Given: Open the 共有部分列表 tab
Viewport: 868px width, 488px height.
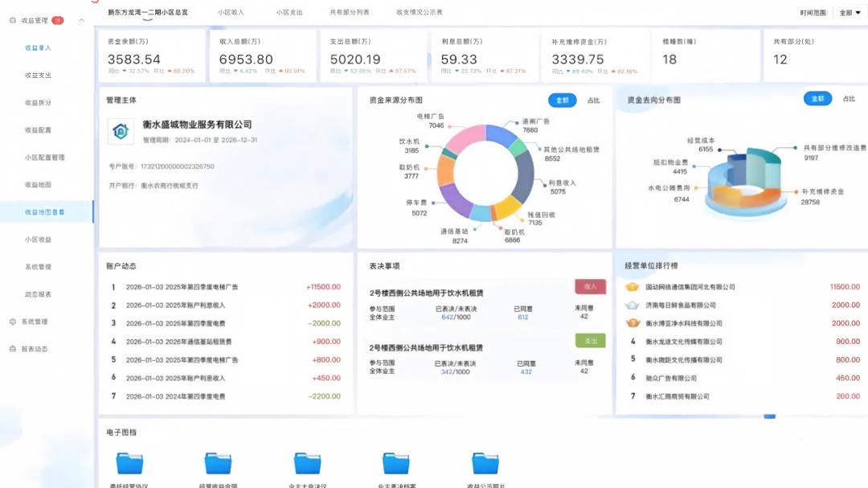Looking at the screenshot, I should [350, 12].
